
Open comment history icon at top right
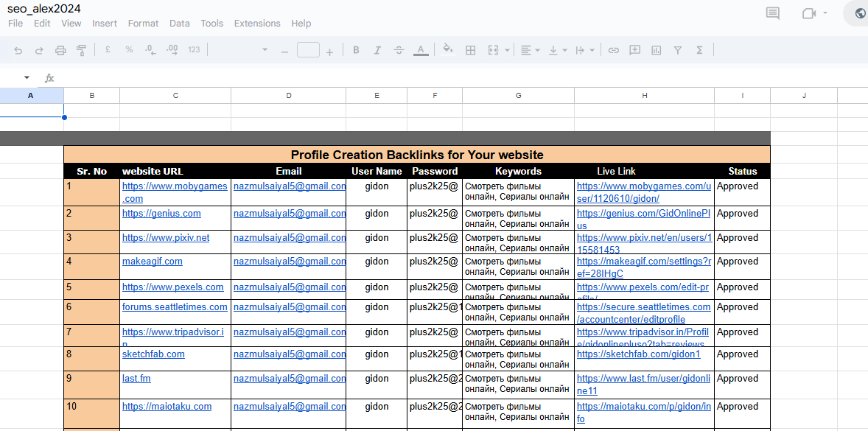[772, 13]
